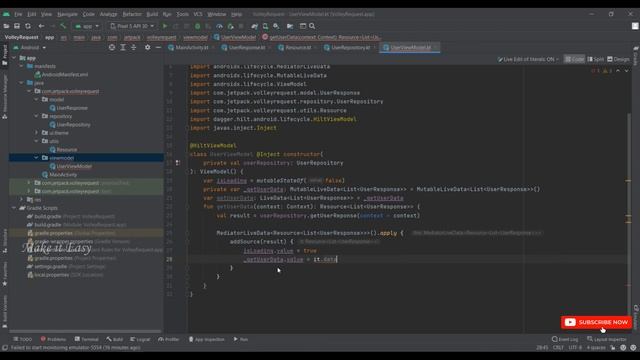Open the Android project view dropdown
640x360 pixels.
30,47
